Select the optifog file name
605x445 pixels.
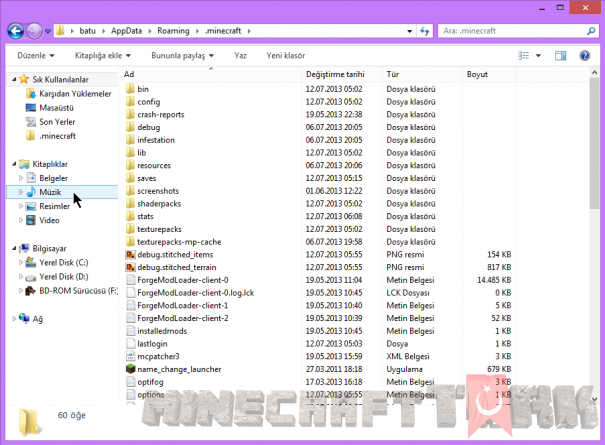pyautogui.click(x=150, y=382)
